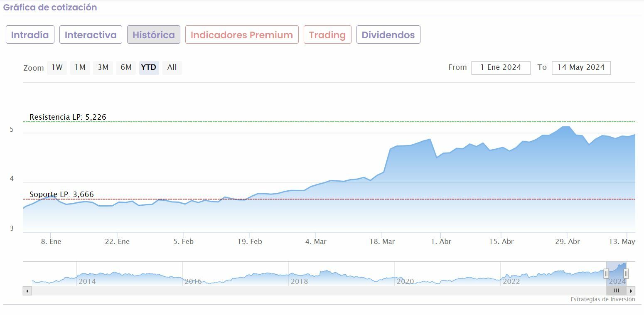Click the navigator right range handle
This screenshot has width=644, height=315.
coord(626,273)
